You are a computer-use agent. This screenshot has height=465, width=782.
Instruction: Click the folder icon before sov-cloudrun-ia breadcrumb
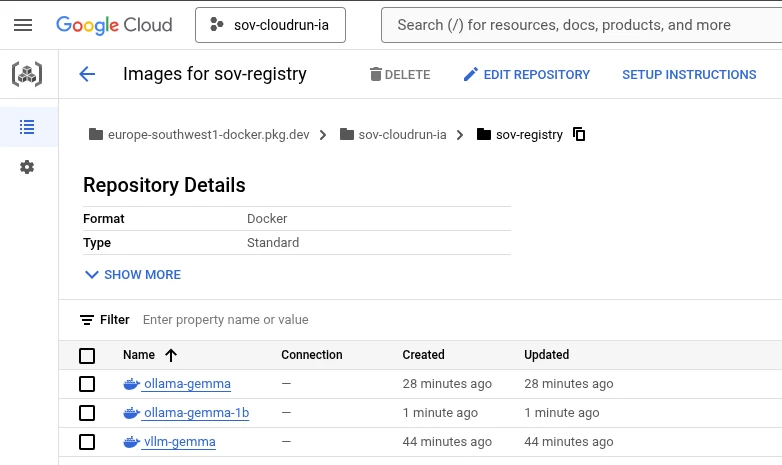click(x=347, y=134)
